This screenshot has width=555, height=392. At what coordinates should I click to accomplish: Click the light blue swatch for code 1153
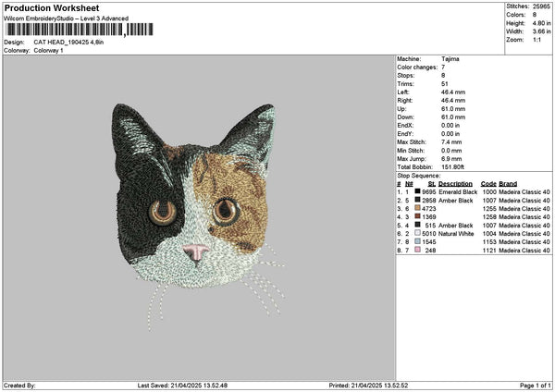418,241
